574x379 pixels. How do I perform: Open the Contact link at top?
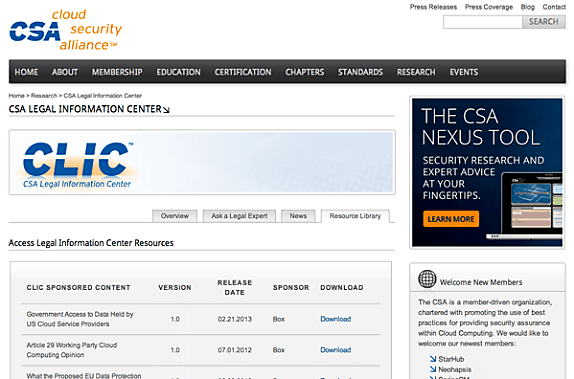click(x=554, y=7)
